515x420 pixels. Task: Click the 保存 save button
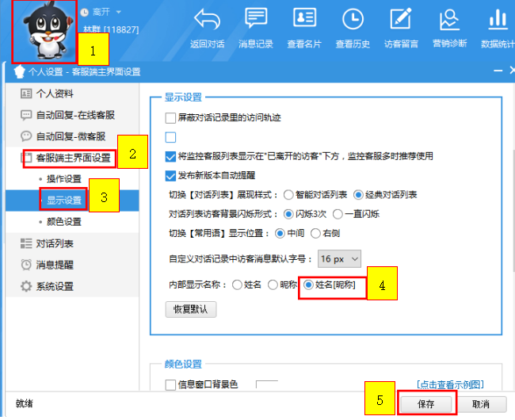click(x=427, y=403)
